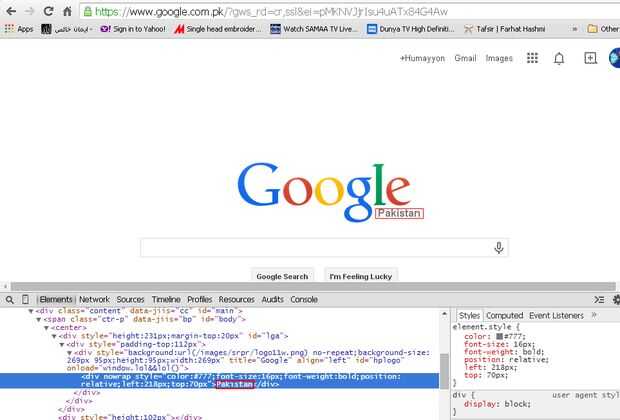Open the browser home icon
620x420 pixels.
67,11
